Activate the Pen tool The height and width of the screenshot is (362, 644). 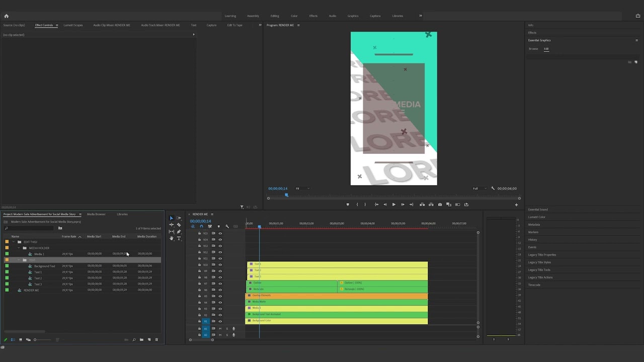click(x=179, y=231)
